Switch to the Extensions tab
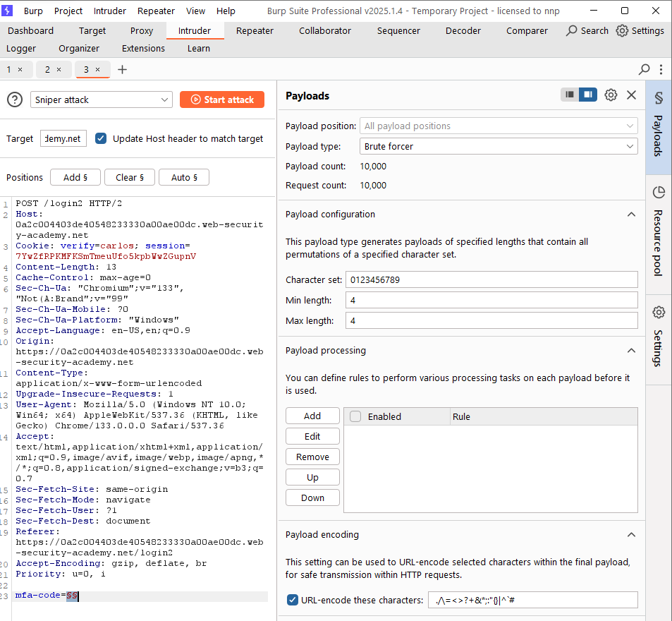The image size is (672, 621). pyautogui.click(x=143, y=49)
